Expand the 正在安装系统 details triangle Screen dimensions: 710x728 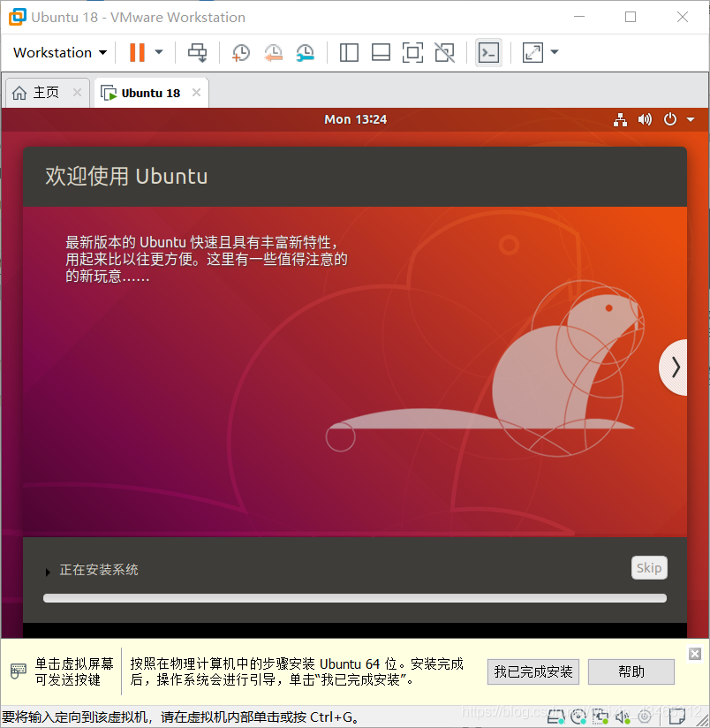coord(48,572)
